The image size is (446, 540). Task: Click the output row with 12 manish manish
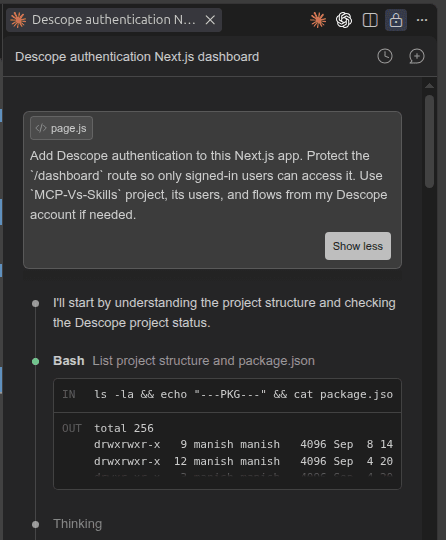243,461
